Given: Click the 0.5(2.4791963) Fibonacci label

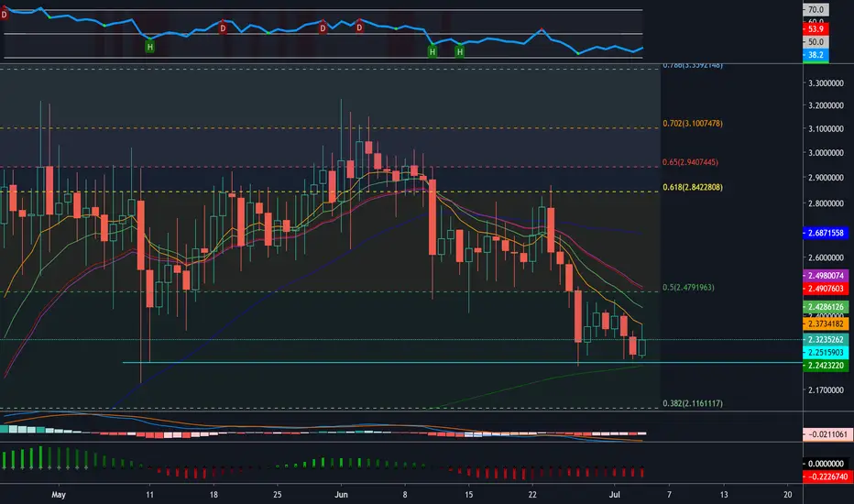Looking at the screenshot, I should click(688, 287).
